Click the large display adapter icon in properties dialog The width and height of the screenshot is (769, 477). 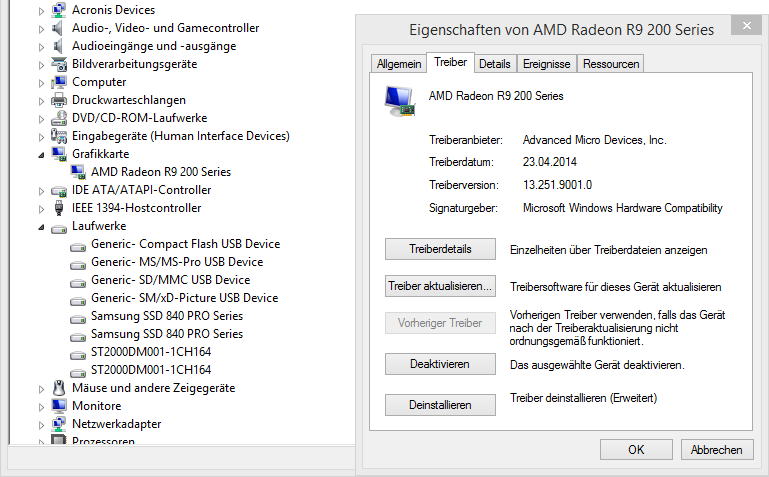tap(400, 101)
